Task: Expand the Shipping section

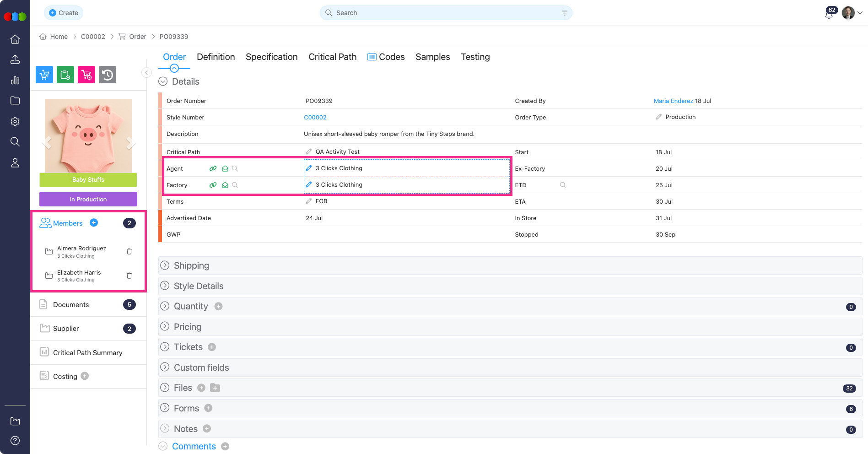Action: click(x=165, y=265)
